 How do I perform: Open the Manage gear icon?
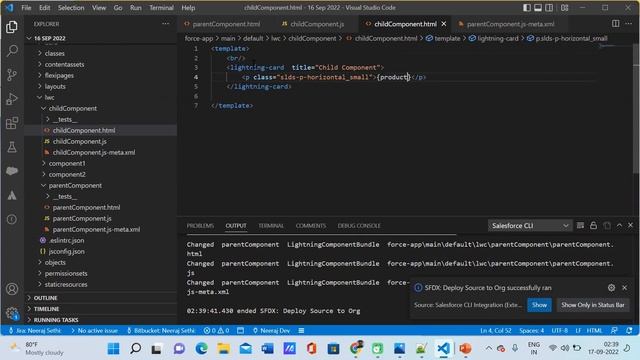click(x=12, y=313)
